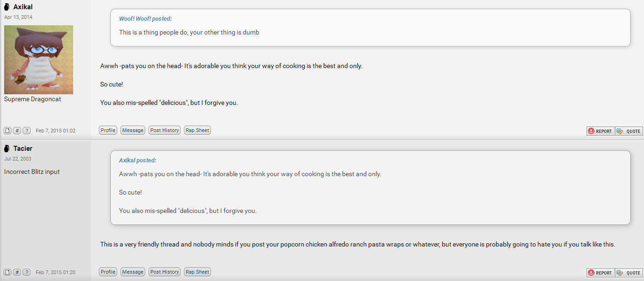The width and height of the screenshot is (644, 281).
Task: Click Axikal's dragoncat avatar image
Action: (x=39, y=60)
